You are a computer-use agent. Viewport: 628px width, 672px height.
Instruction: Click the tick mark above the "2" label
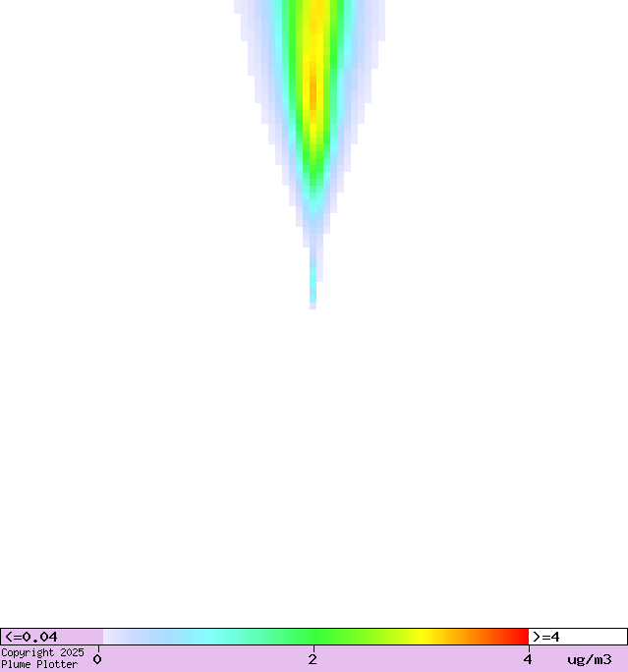click(313, 647)
